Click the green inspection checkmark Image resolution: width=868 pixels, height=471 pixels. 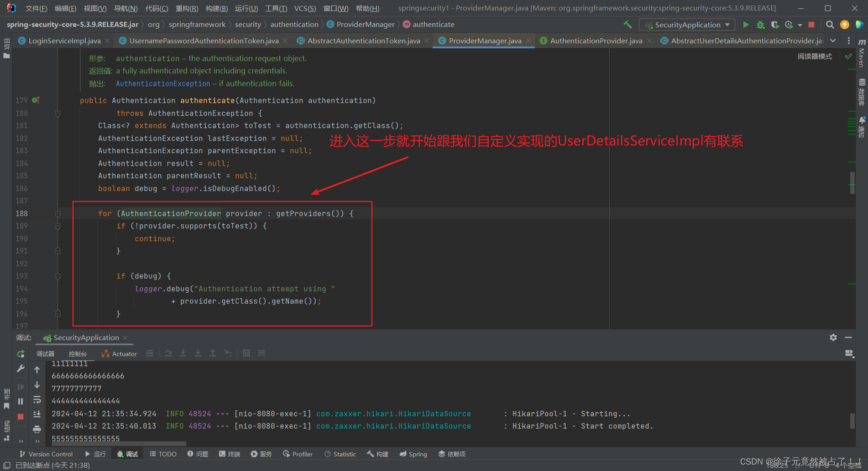coord(848,57)
